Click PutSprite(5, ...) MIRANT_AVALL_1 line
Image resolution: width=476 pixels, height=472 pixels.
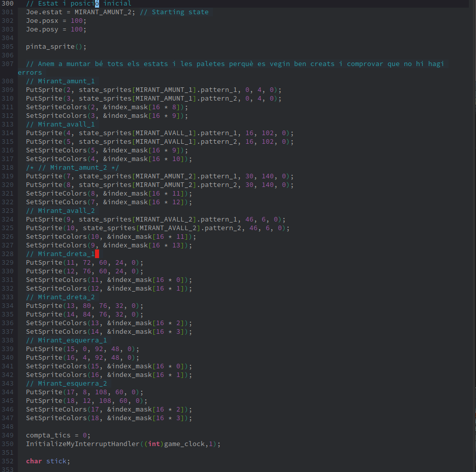pyautogui.click(x=160, y=142)
